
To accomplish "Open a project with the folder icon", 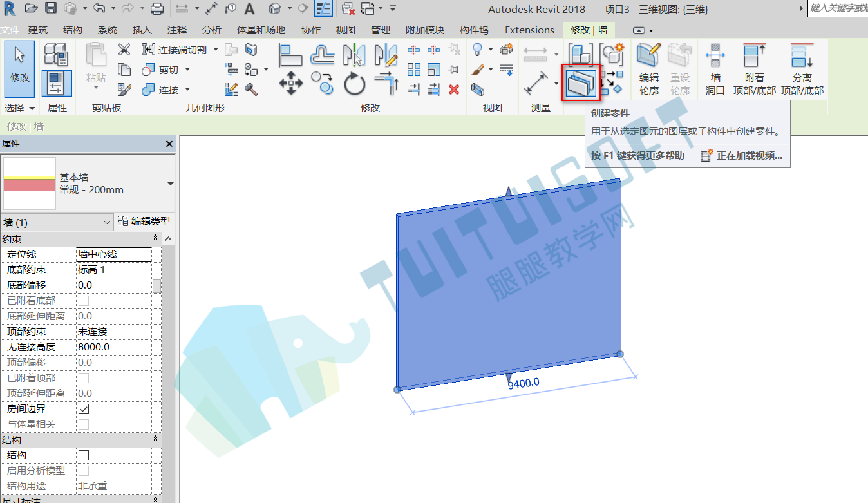I will coord(31,8).
